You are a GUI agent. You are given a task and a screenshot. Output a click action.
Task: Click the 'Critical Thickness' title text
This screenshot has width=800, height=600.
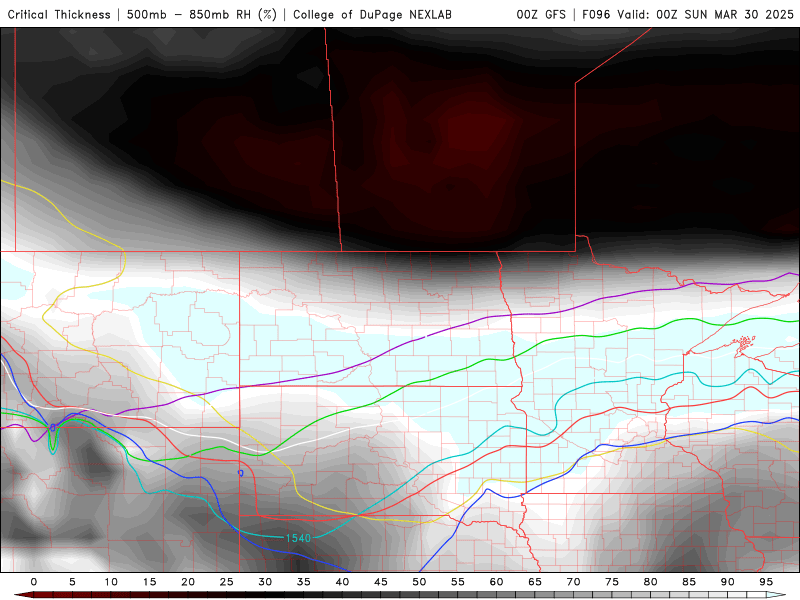tap(59, 14)
